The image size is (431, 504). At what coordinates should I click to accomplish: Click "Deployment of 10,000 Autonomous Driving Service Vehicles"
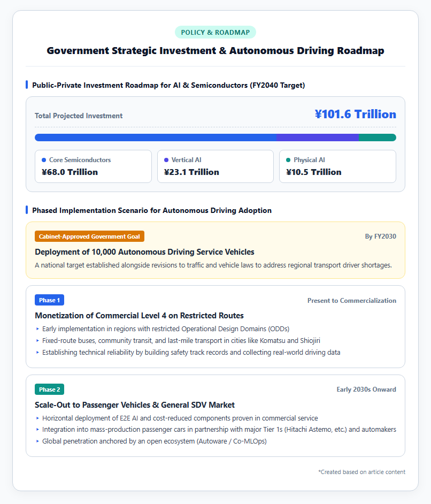click(144, 252)
